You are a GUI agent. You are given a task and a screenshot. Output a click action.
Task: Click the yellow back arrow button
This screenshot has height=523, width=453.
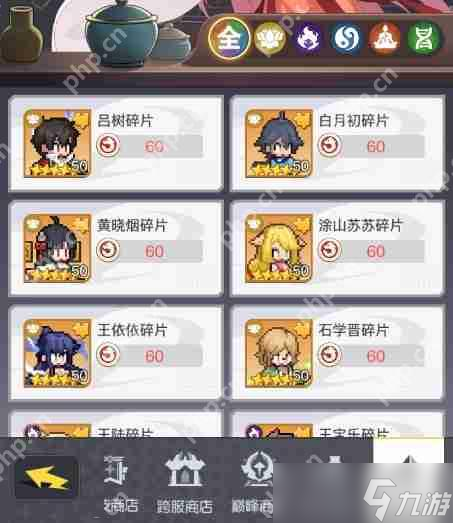(x=46, y=477)
